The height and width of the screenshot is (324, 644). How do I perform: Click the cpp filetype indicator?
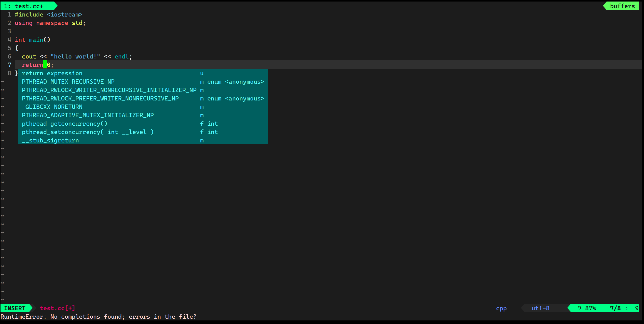(501, 308)
